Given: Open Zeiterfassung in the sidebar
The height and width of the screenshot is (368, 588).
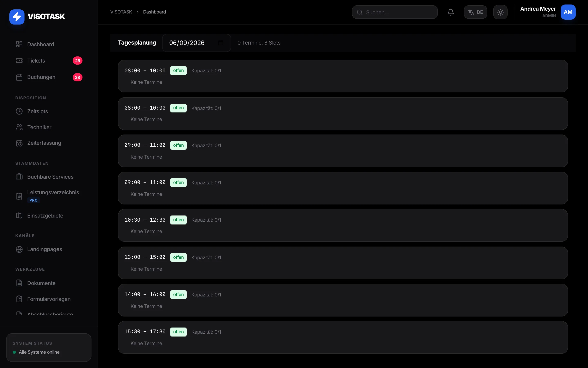Looking at the screenshot, I should 49,143.
